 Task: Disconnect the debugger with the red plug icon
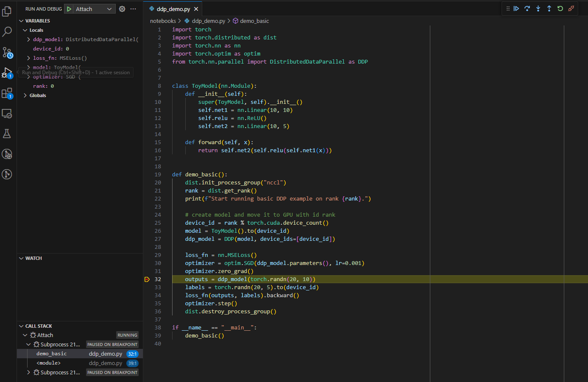click(x=571, y=8)
